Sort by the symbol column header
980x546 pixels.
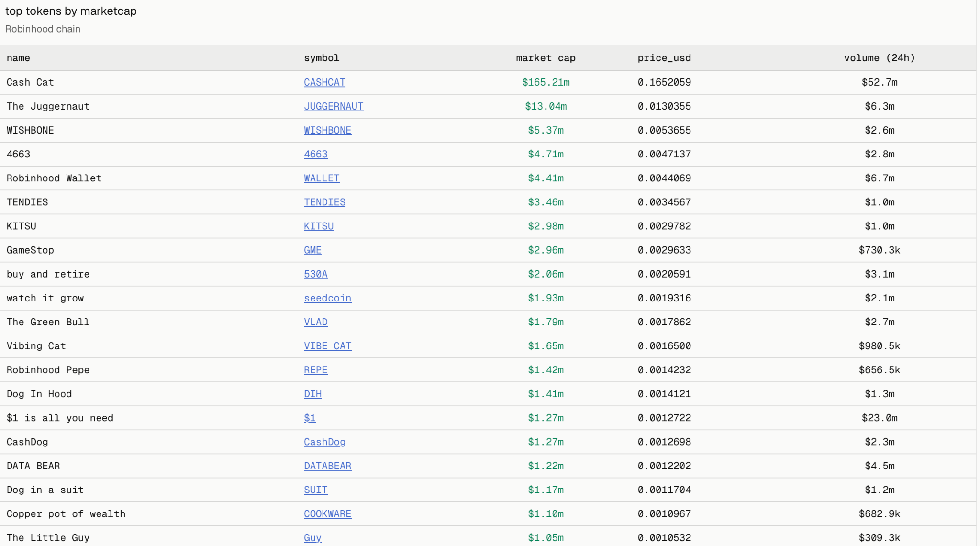(x=322, y=58)
